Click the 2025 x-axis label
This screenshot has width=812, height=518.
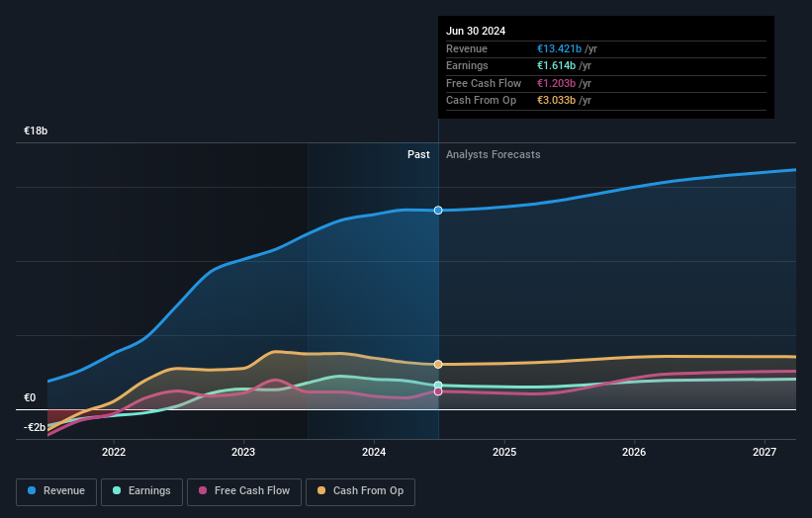pyautogui.click(x=504, y=452)
